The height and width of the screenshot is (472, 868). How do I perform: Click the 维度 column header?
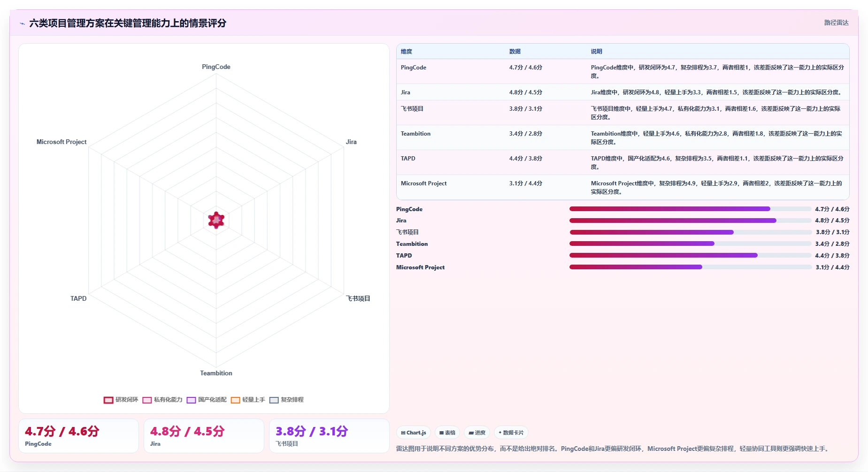(x=407, y=52)
